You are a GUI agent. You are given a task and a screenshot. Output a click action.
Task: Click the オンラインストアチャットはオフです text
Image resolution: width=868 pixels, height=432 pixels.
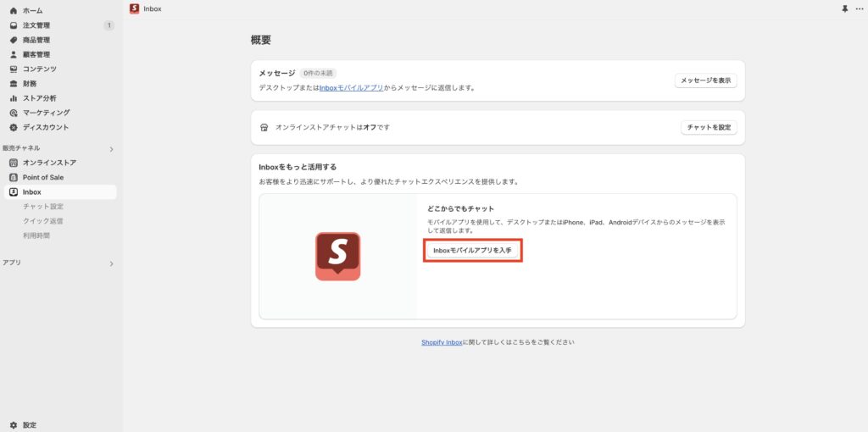(332, 127)
